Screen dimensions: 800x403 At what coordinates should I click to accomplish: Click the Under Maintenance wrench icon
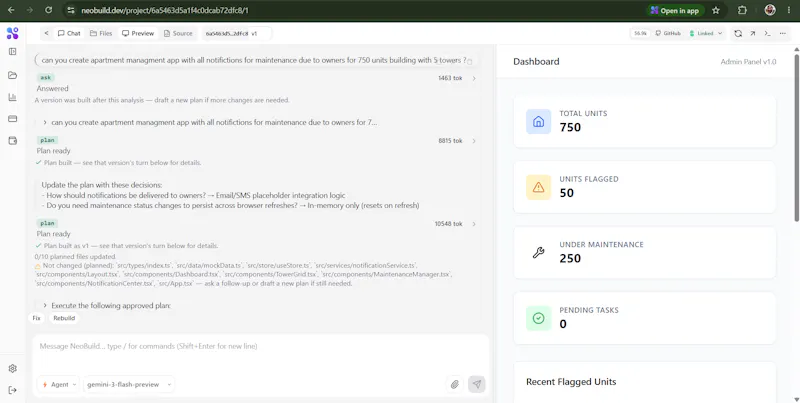(538, 253)
